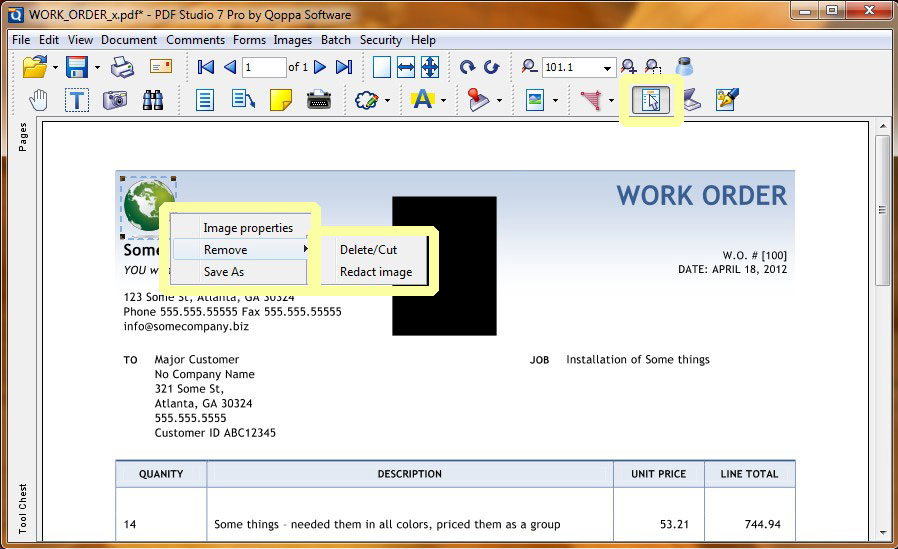
Task: Click Delete/Cut in the submenu
Action: tap(368, 250)
